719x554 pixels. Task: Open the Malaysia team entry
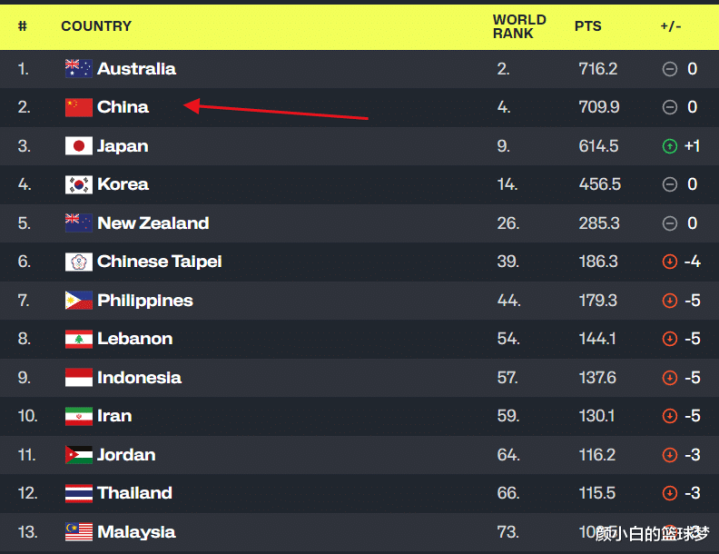pos(136,532)
